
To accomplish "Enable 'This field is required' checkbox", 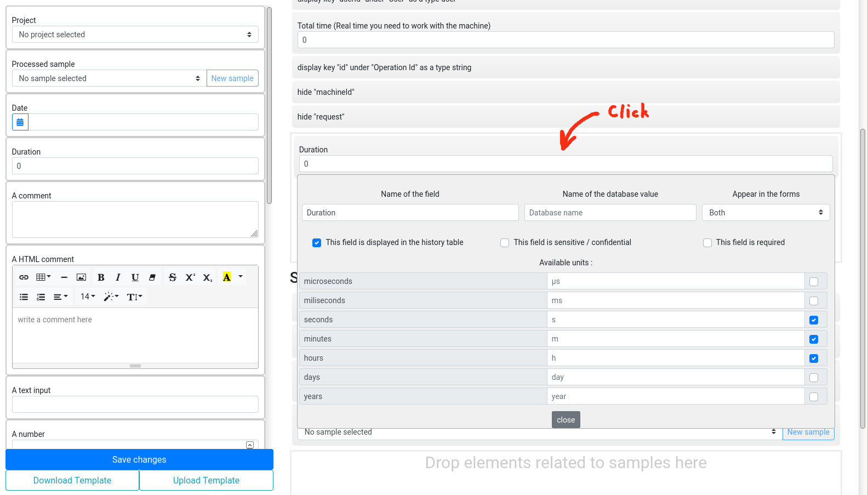I will point(707,243).
